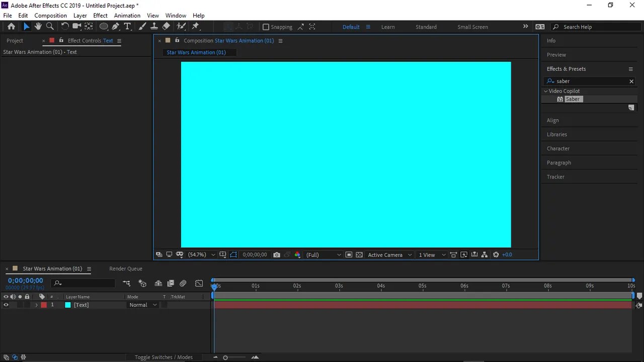Select the Pen tool
Viewport: 644px width, 362px height.
pos(116,27)
